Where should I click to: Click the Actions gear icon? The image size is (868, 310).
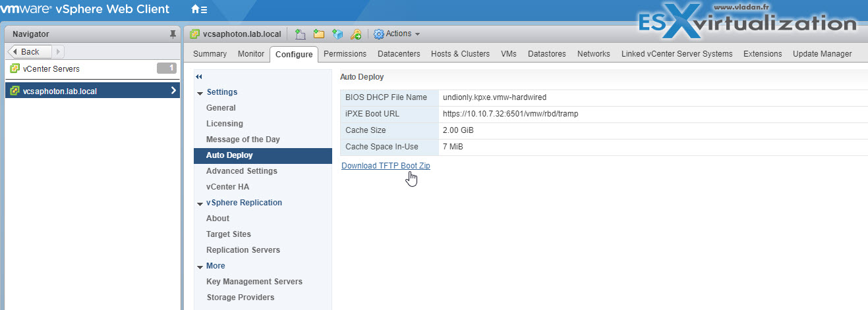pyautogui.click(x=379, y=34)
